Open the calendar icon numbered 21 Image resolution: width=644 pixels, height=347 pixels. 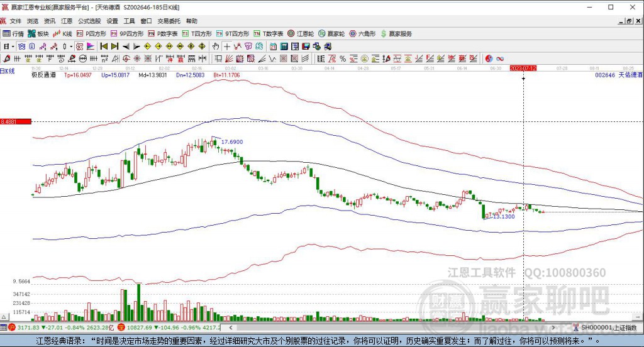point(273,47)
